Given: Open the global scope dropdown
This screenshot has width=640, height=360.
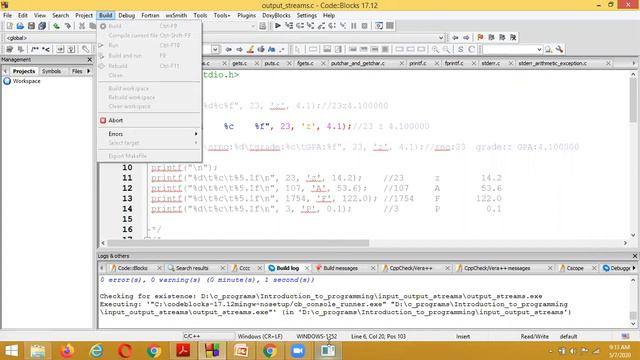Looking at the screenshot, I should 49,38.
